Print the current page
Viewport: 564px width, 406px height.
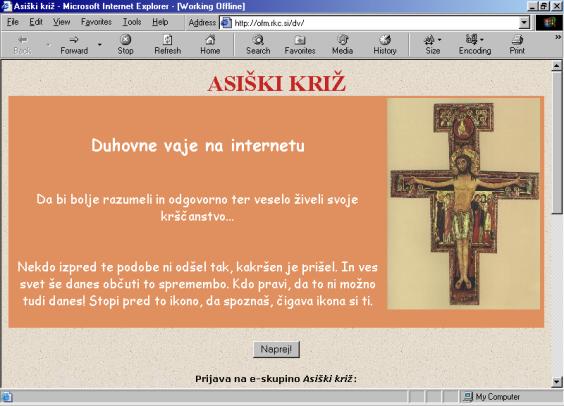tap(517, 45)
